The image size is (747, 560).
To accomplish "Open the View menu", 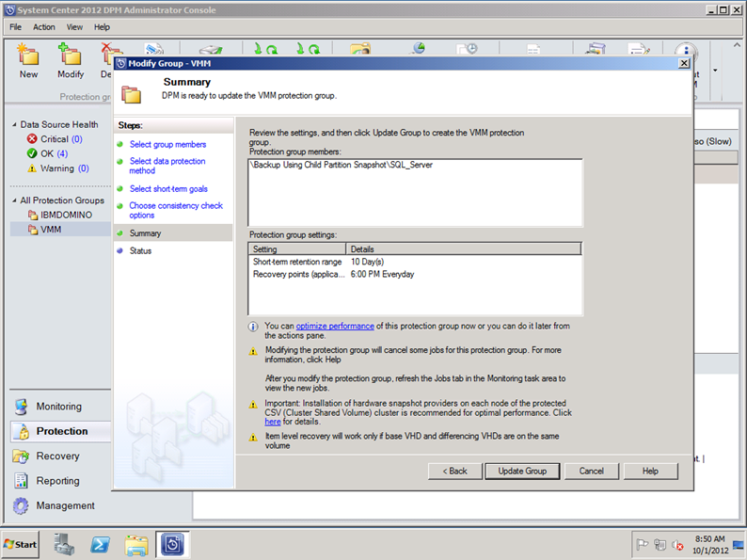I will (74, 27).
